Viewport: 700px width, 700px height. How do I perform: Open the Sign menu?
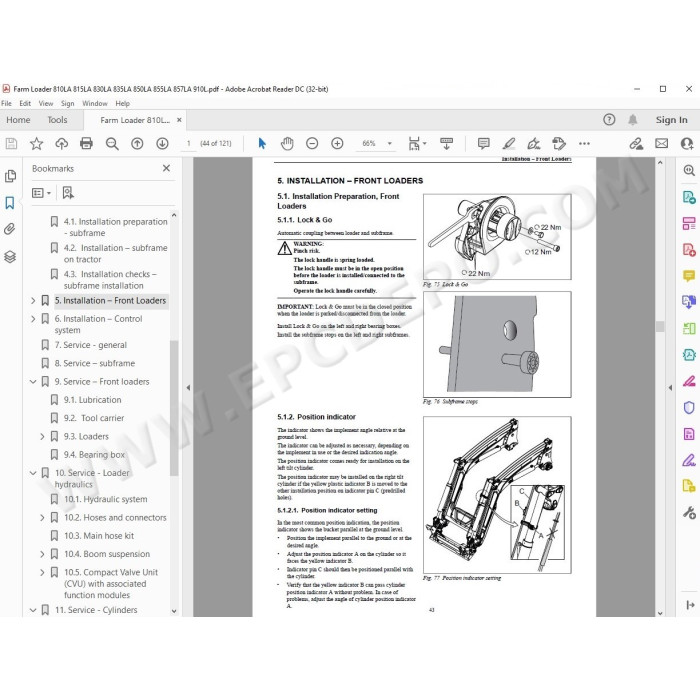tap(67, 104)
